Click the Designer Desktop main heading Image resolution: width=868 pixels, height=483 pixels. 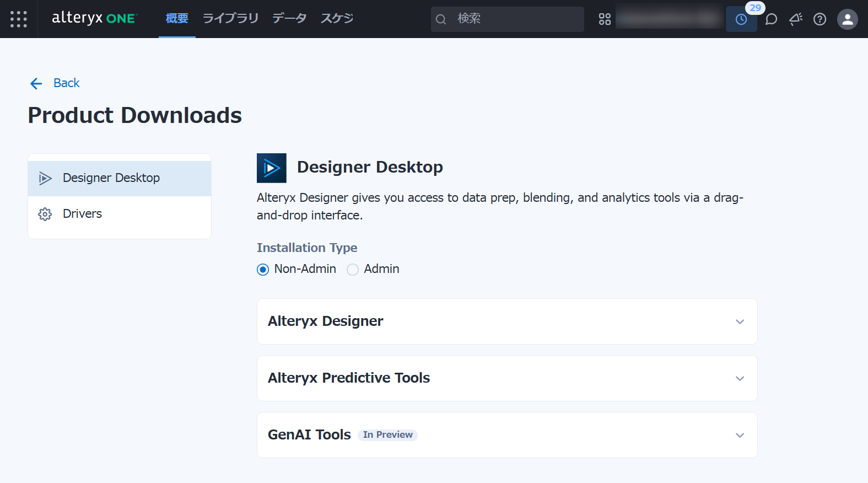pos(370,167)
